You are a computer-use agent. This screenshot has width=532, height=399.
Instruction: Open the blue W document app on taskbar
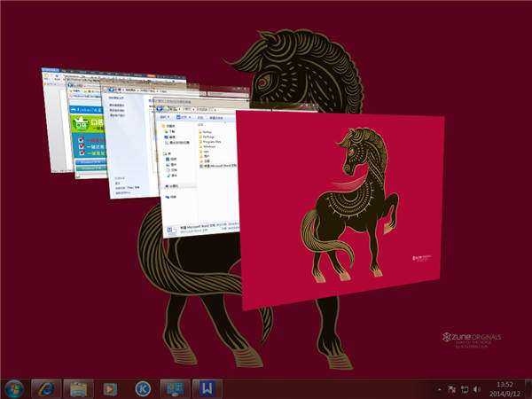206,387
